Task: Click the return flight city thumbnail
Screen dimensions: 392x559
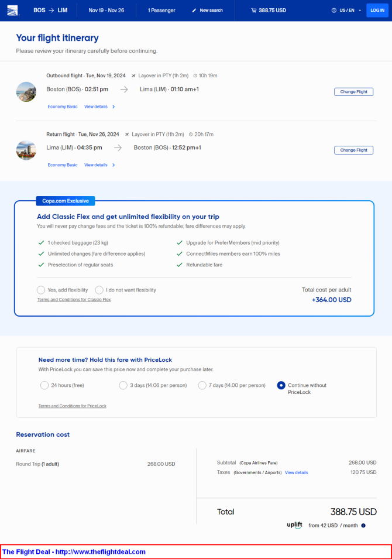Action: [26, 150]
